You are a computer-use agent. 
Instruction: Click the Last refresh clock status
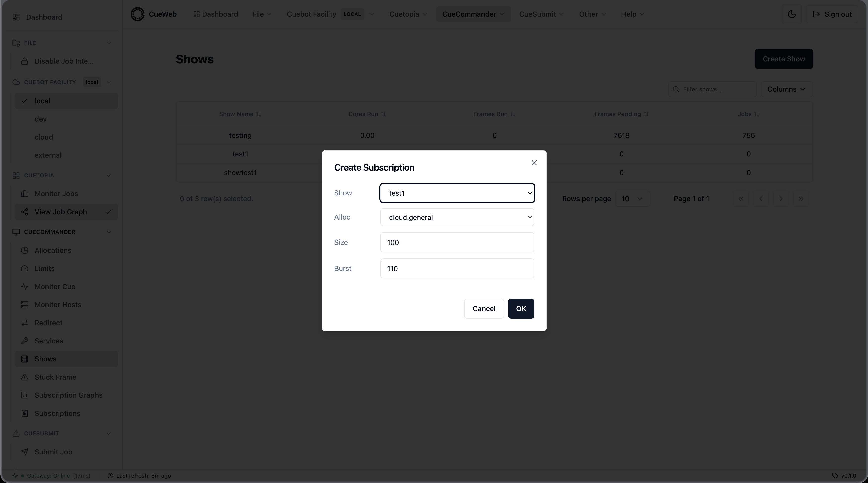tap(139, 476)
